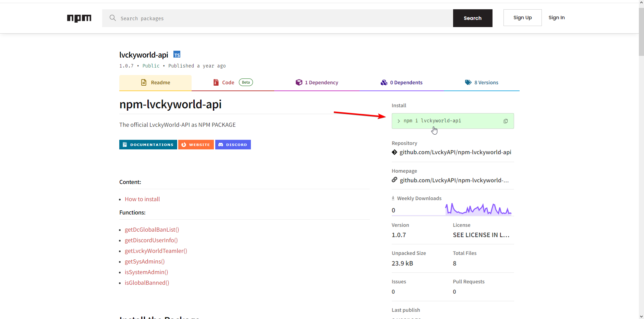The height and width of the screenshot is (319, 644).
Task: Open the 8 Versions tab
Action: point(482,83)
